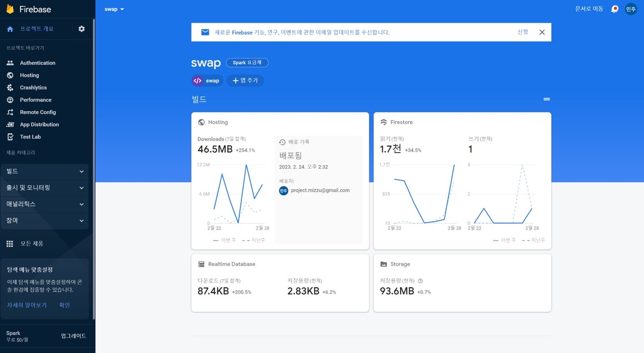
Task: Click the deploy history clock icon
Action: (282, 142)
